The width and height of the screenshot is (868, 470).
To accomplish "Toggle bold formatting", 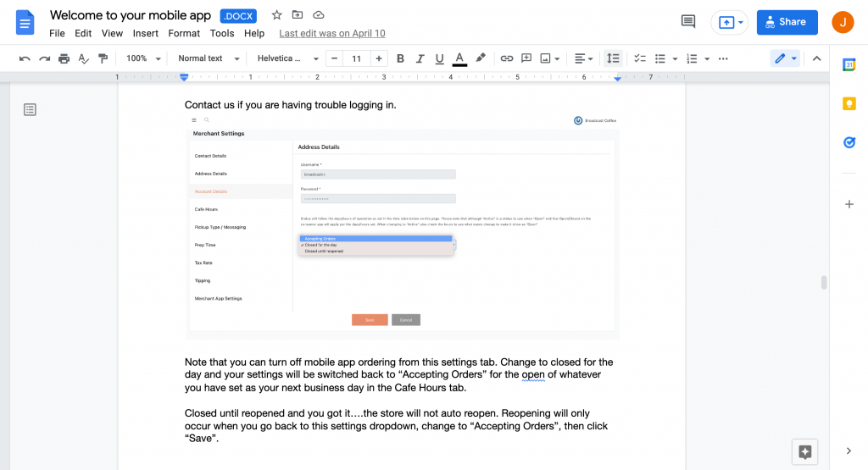I will point(400,58).
